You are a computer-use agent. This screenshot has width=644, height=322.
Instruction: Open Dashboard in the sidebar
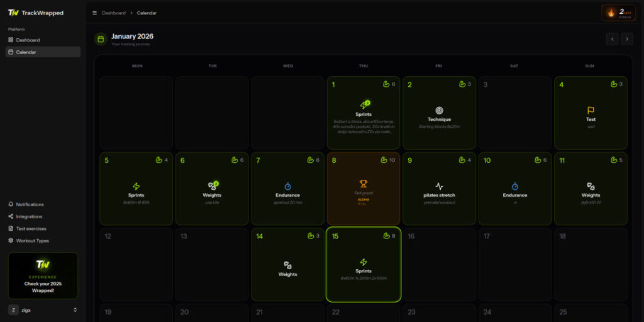(x=28, y=40)
